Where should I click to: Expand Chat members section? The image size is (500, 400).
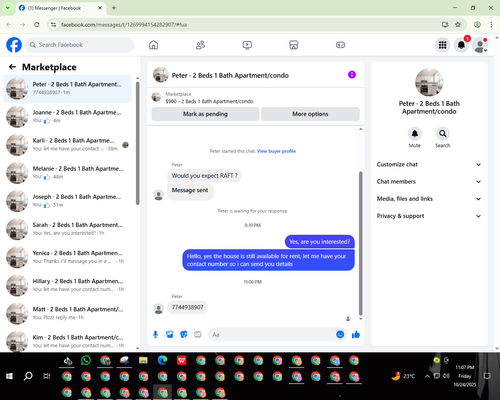(429, 182)
